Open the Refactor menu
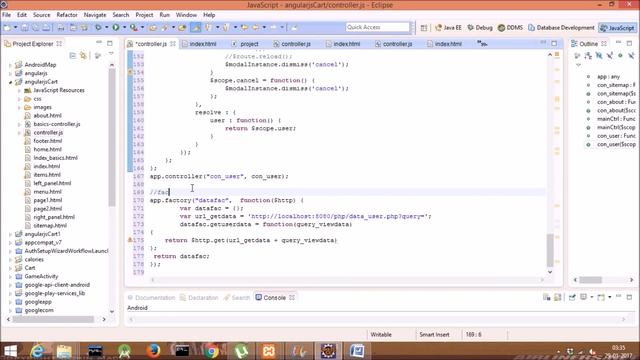 click(67, 15)
